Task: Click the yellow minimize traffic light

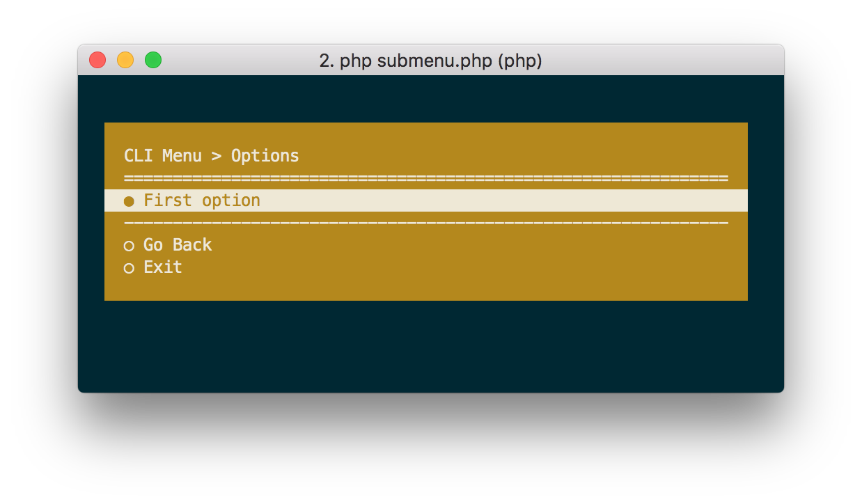Action: tap(125, 61)
